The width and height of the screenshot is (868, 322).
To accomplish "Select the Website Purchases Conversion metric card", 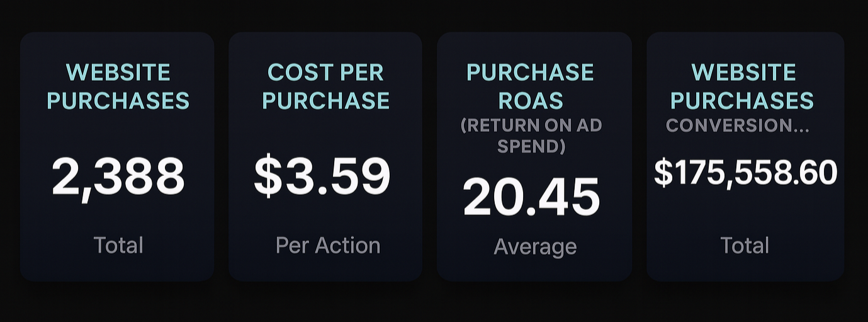I will (745, 156).
